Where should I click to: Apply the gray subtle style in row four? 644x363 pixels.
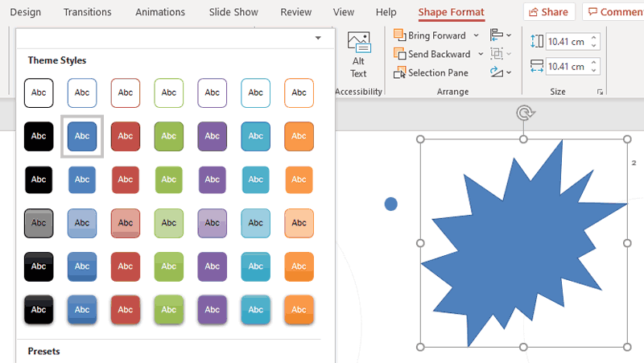[39, 224]
